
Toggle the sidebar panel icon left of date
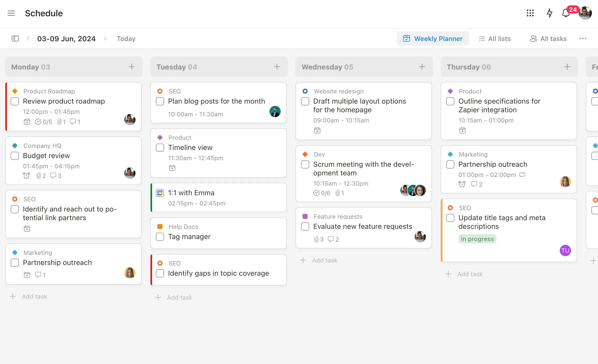[x=15, y=38]
